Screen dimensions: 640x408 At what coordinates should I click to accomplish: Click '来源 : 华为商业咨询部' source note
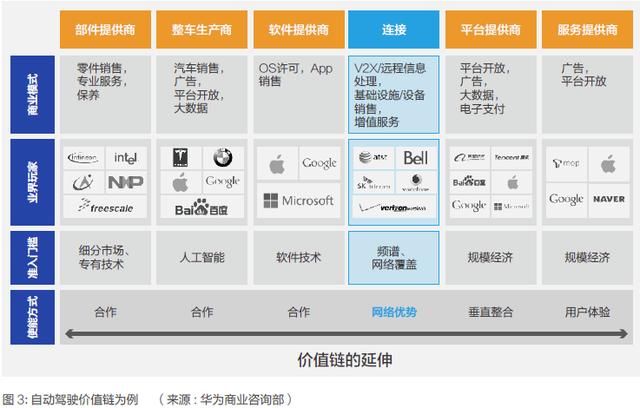(x=226, y=399)
